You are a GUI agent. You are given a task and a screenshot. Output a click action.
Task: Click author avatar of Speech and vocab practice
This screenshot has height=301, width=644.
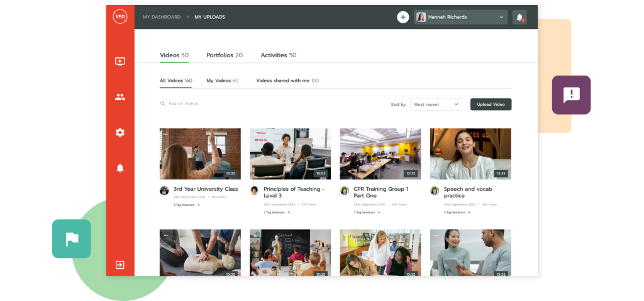tap(435, 191)
